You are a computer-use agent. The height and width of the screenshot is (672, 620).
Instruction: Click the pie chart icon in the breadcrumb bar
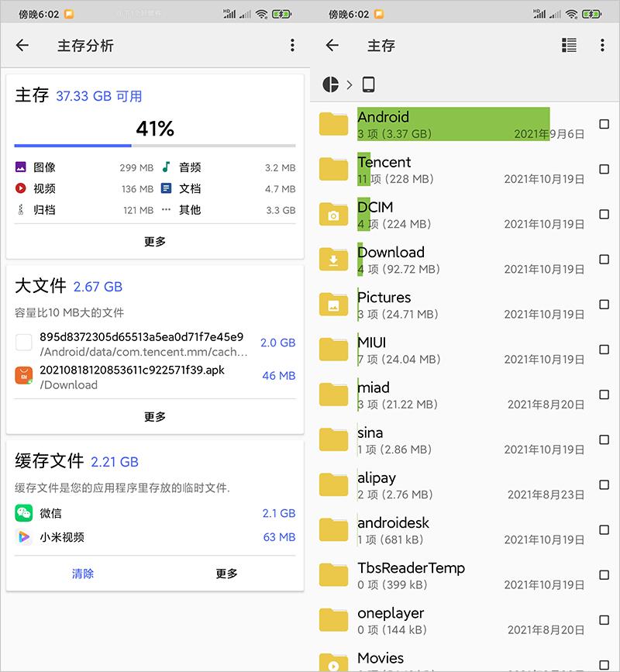point(332,83)
